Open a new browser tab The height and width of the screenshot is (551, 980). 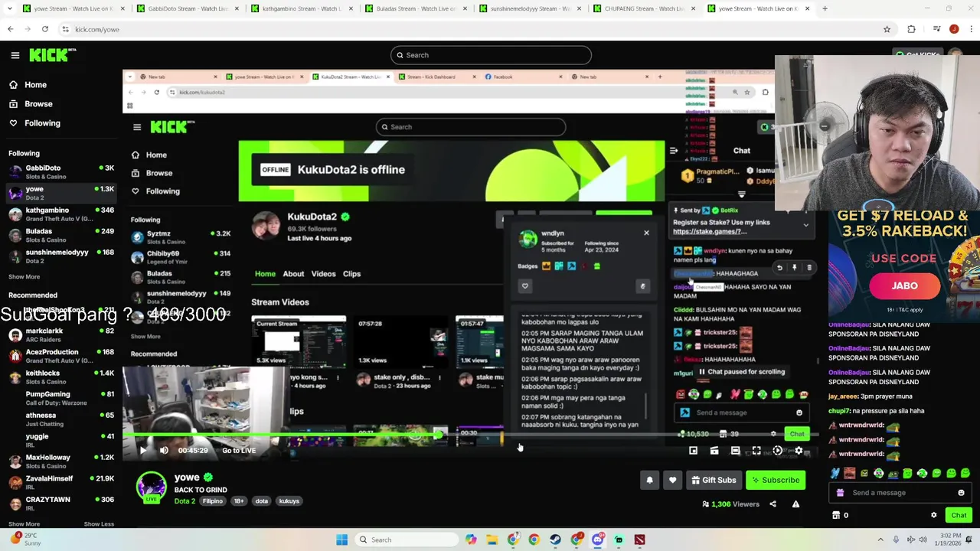click(825, 8)
